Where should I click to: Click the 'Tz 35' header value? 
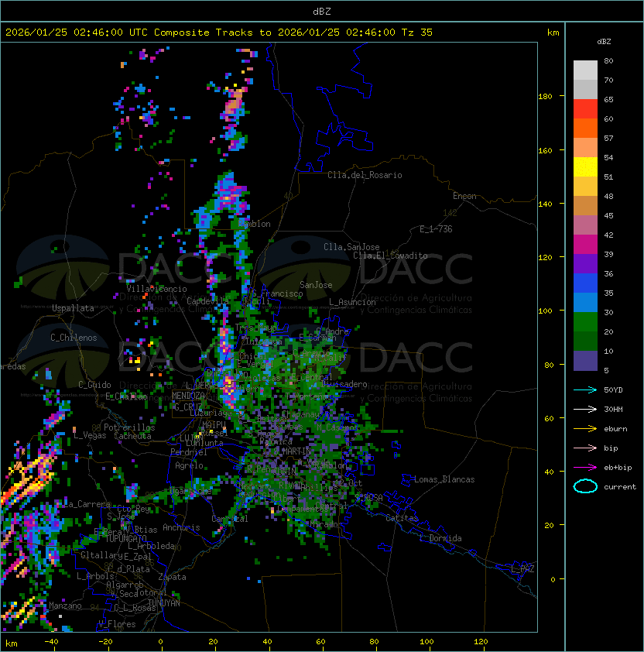[x=417, y=32]
